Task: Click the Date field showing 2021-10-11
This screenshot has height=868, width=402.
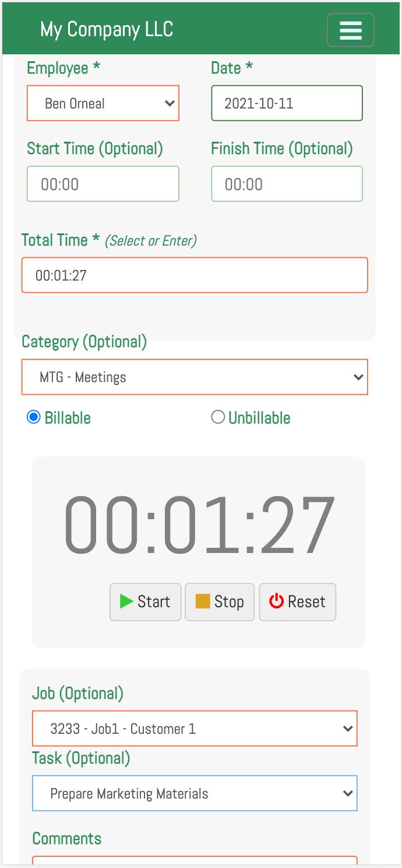Action: click(x=287, y=103)
